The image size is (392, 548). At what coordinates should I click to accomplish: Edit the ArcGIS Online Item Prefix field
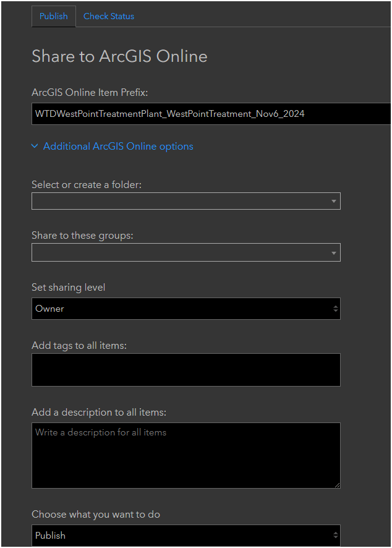(211, 114)
